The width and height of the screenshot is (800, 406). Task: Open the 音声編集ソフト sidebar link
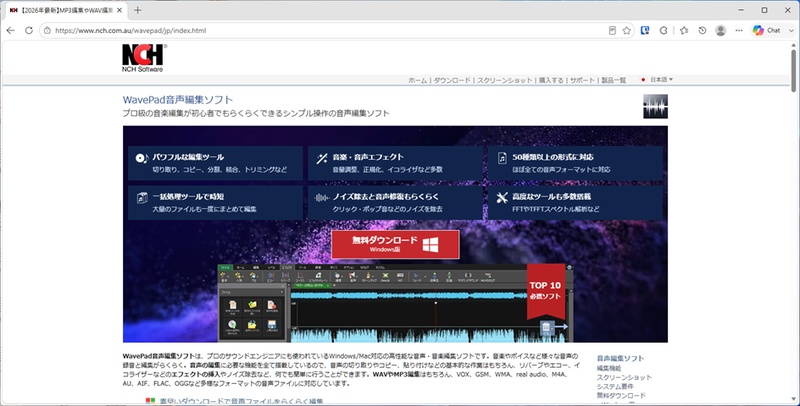620,358
